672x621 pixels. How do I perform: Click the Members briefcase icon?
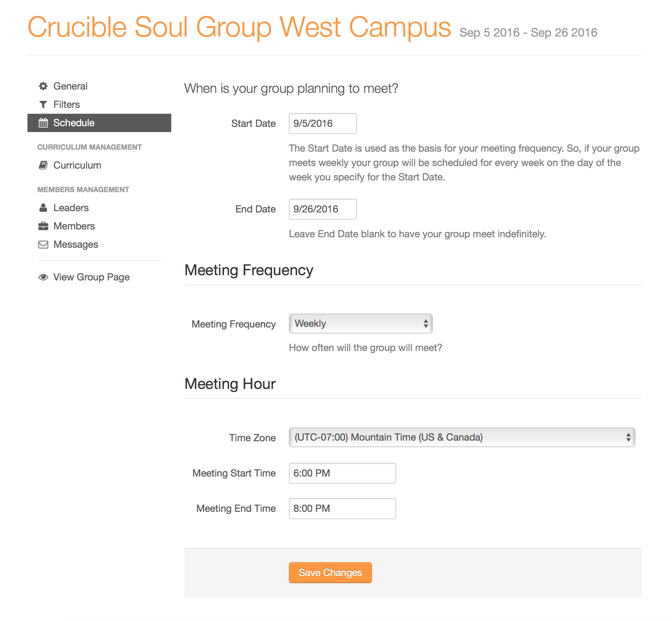(43, 226)
